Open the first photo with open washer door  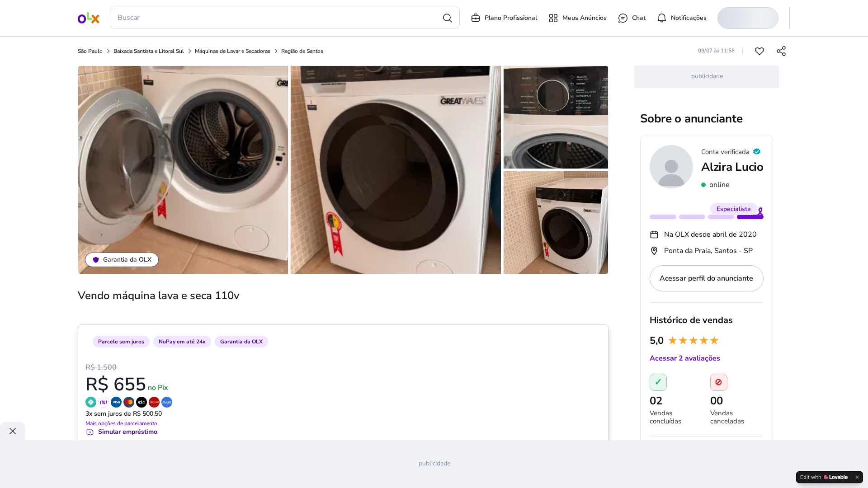tap(183, 170)
